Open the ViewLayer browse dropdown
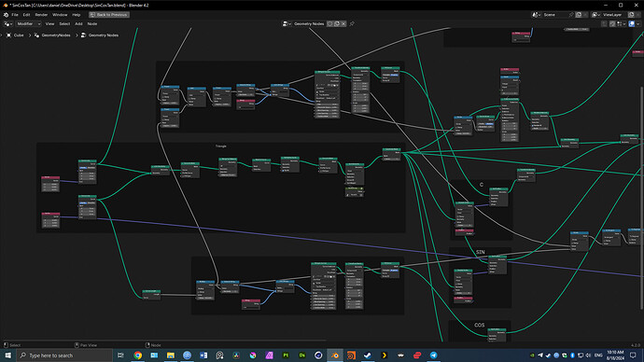 (x=595, y=15)
